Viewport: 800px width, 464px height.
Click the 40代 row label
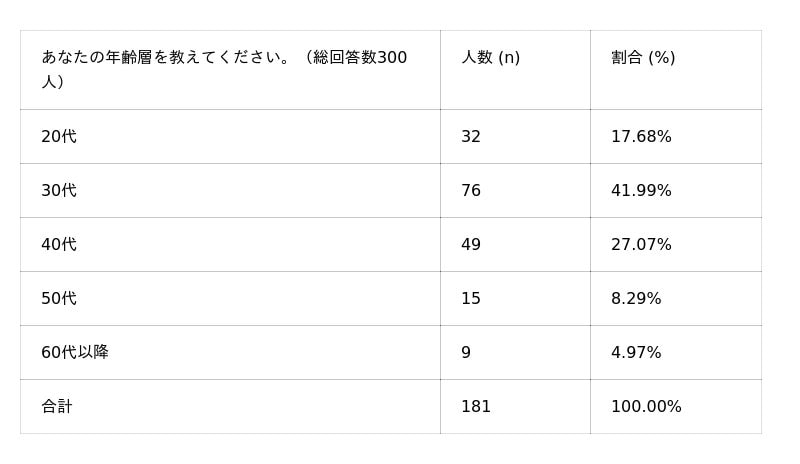click(59, 245)
